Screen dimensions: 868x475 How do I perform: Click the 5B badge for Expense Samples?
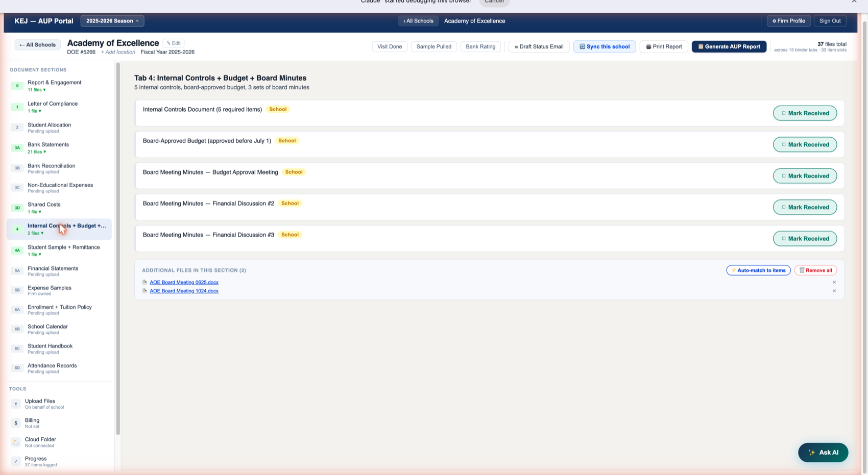coord(17,290)
